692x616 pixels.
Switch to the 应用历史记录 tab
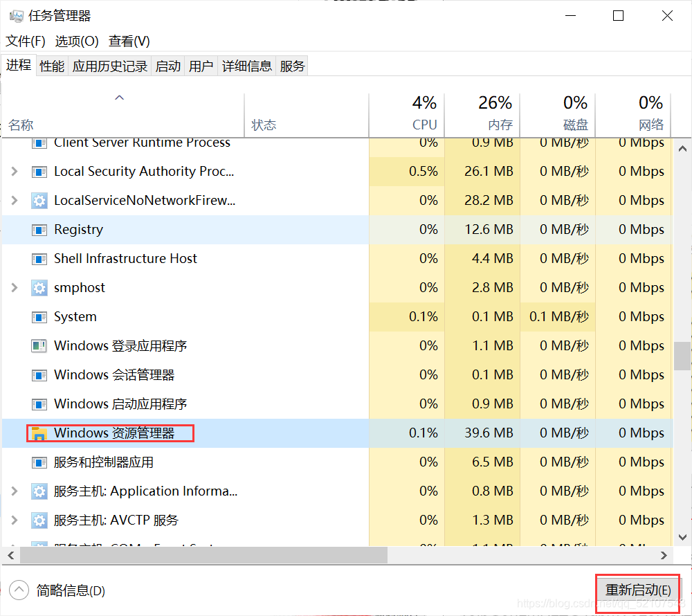point(110,66)
